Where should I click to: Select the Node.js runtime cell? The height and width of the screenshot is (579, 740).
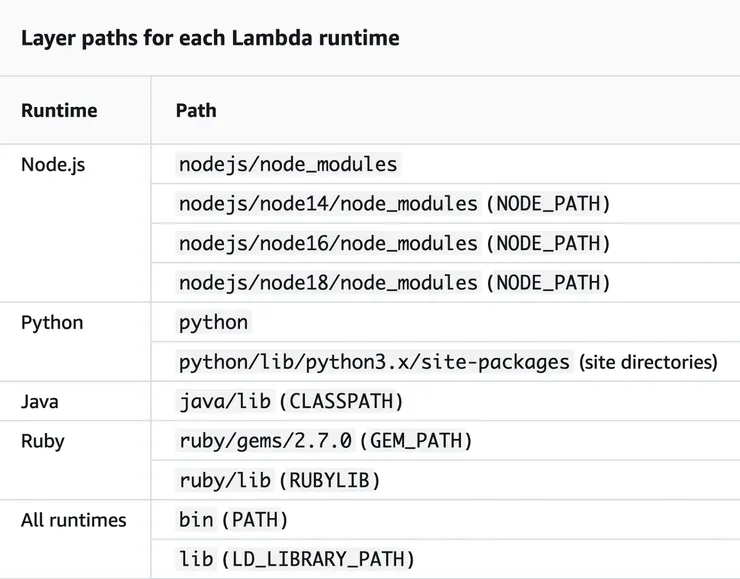(53, 165)
